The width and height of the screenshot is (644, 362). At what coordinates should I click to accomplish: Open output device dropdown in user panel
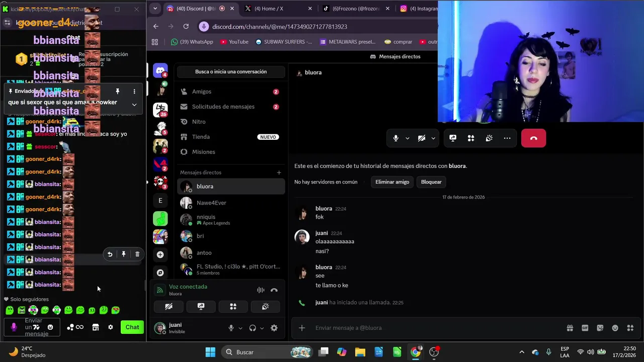tap(262, 328)
